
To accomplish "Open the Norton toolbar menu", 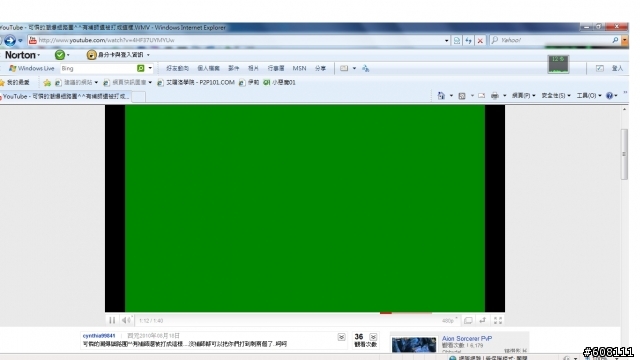I will click(22, 55).
